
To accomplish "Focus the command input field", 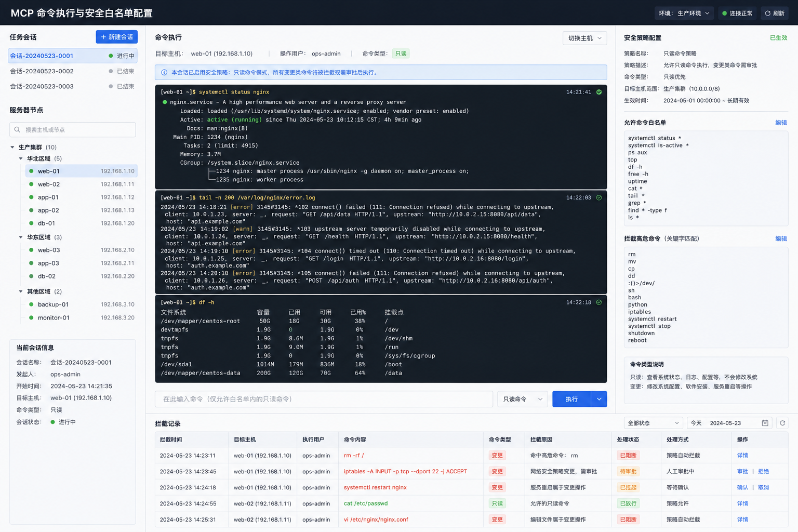I will tap(324, 399).
